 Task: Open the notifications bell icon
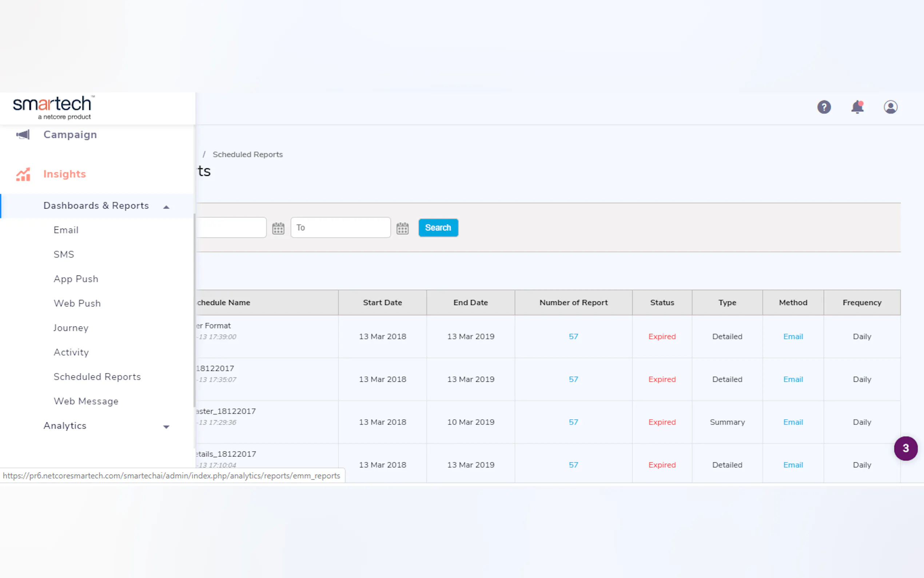click(x=857, y=107)
